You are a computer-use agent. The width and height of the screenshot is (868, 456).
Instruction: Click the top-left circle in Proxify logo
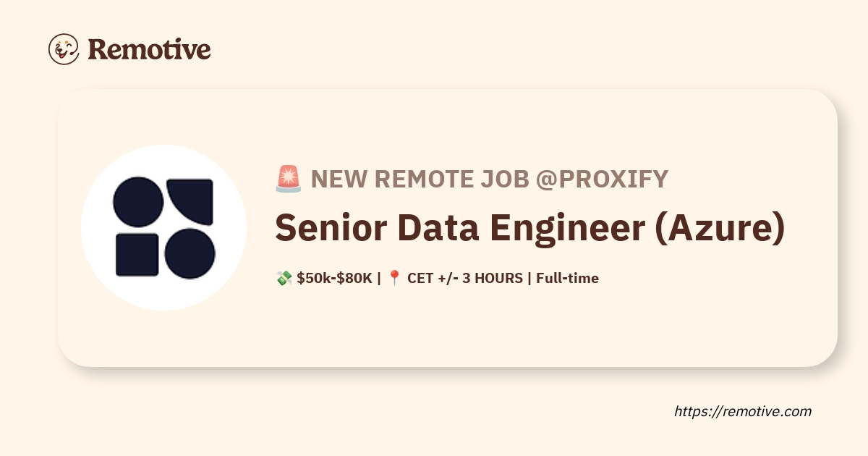point(137,201)
